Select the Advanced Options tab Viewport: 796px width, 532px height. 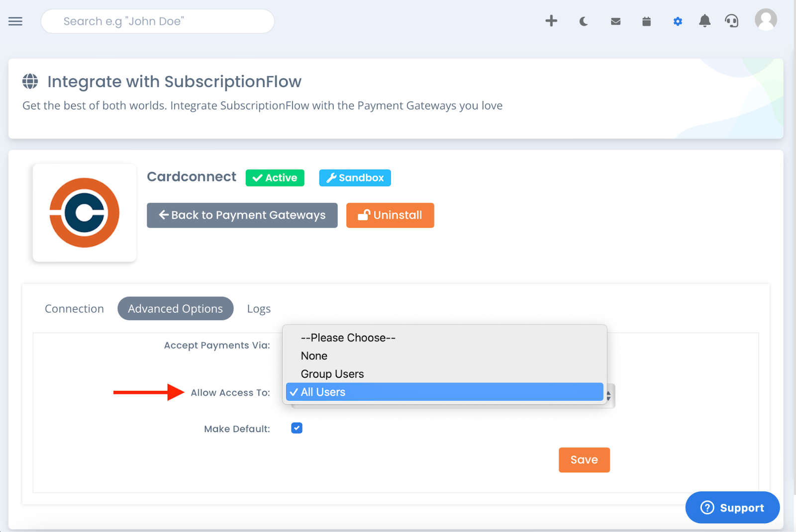176,309
